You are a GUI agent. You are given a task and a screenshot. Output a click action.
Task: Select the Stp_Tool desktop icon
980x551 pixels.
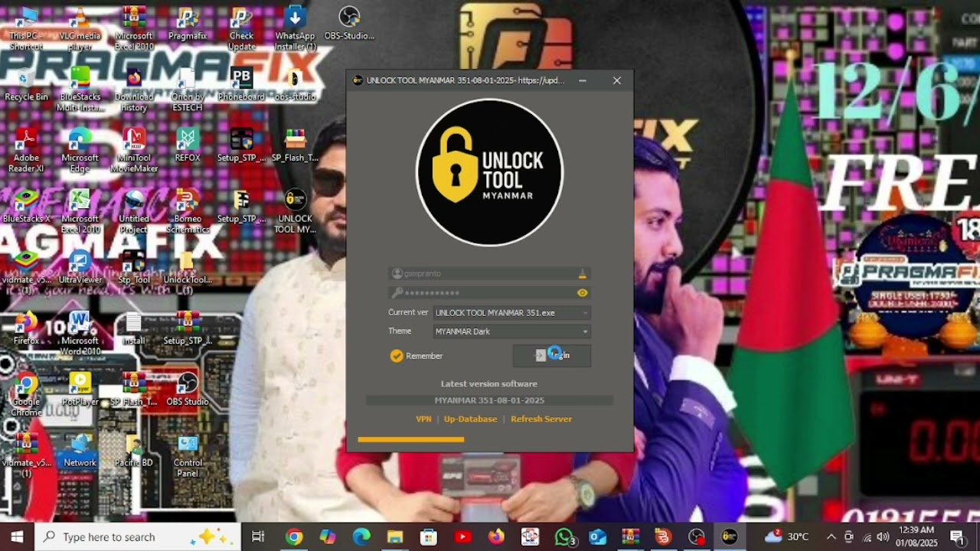pyautogui.click(x=134, y=267)
